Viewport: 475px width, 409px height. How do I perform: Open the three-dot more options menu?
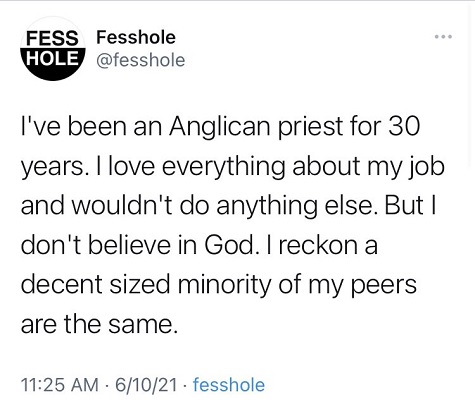coord(443,37)
